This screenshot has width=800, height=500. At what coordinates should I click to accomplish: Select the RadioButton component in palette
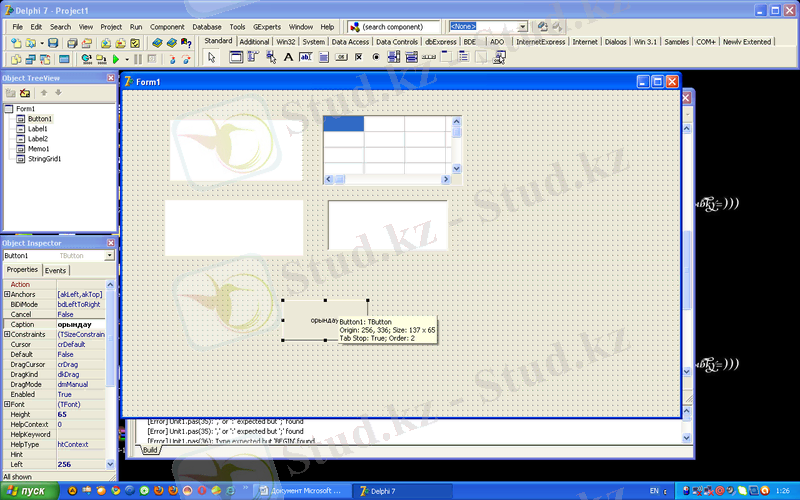point(376,57)
